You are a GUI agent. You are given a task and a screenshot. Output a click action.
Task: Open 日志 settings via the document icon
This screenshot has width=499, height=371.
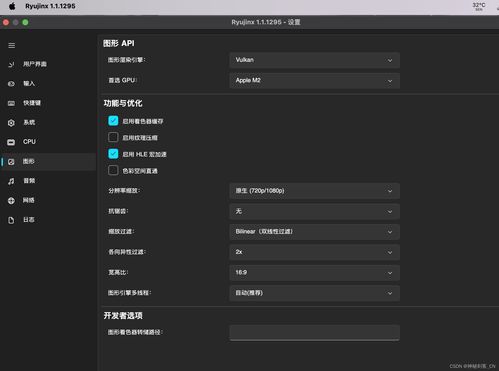[x=11, y=220]
